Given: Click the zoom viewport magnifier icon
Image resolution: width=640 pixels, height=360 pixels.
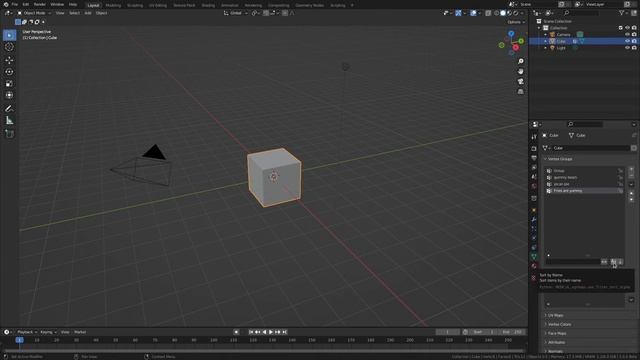Looking at the screenshot, I should pyautogui.click(x=520, y=61).
